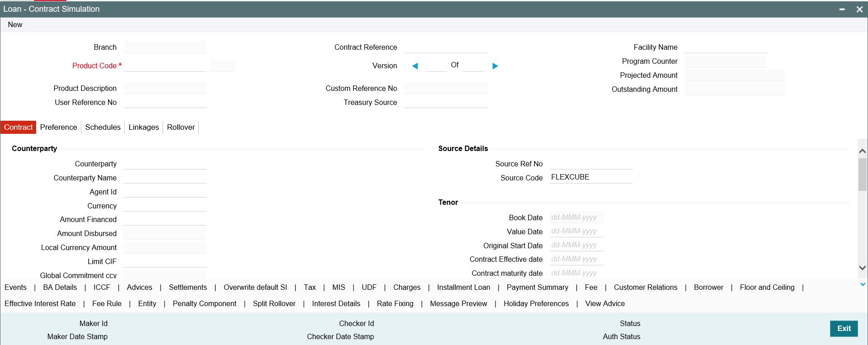Open Effective Interest Rate link
Image resolution: width=868 pixels, height=345 pixels.
pos(40,304)
